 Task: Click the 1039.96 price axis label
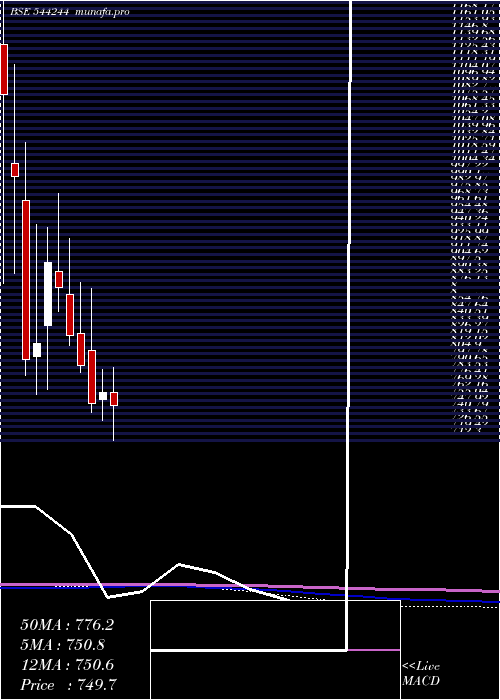[473, 125]
